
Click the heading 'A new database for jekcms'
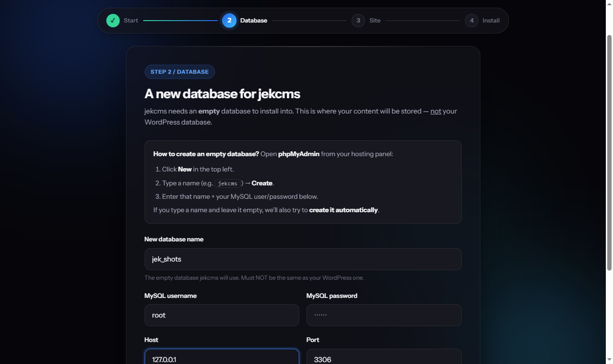point(222,93)
